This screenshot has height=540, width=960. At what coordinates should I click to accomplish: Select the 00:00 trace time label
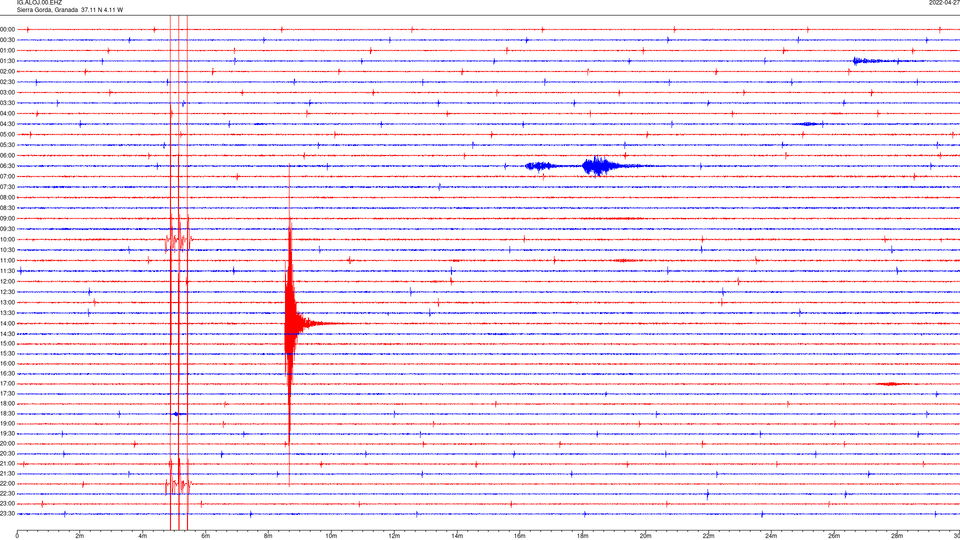pyautogui.click(x=8, y=29)
